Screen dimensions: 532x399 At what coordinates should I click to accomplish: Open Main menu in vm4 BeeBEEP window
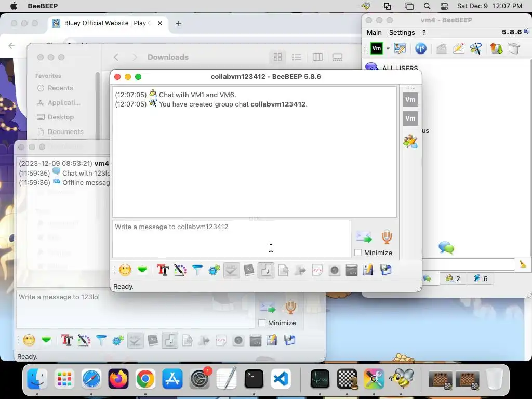click(374, 33)
